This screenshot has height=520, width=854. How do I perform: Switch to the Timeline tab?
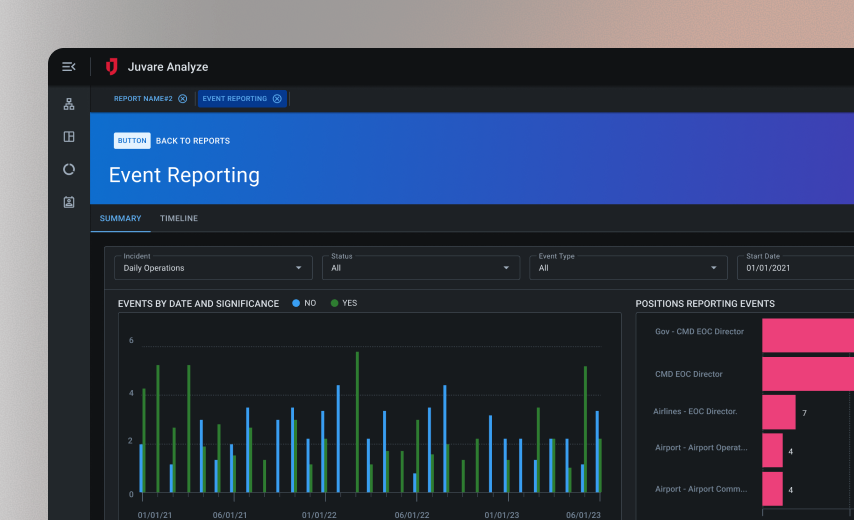178,219
